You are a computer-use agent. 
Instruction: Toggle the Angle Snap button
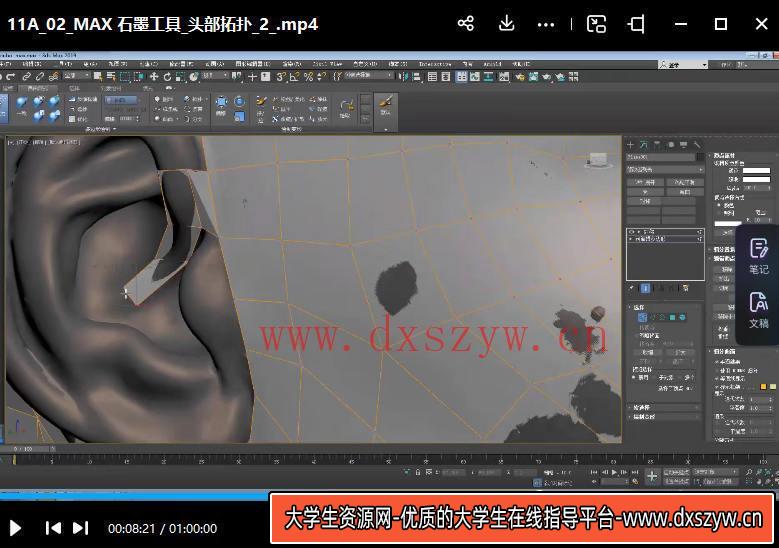point(294,76)
